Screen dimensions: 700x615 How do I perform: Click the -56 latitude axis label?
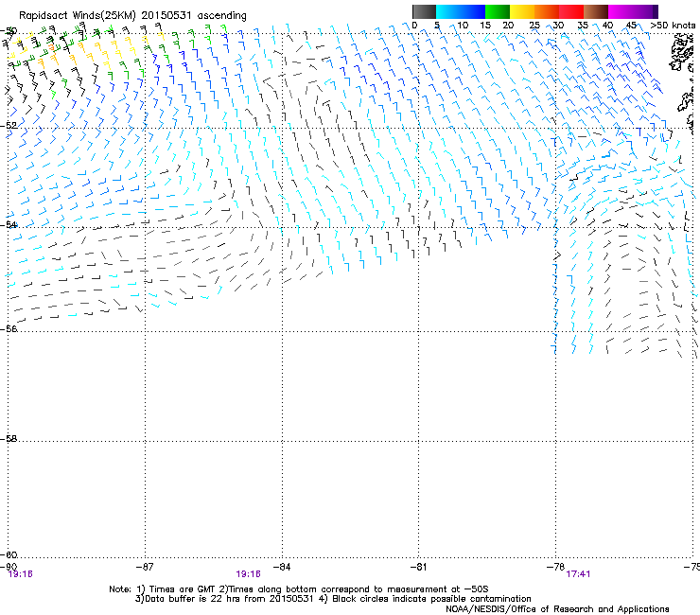pyautogui.click(x=9, y=328)
